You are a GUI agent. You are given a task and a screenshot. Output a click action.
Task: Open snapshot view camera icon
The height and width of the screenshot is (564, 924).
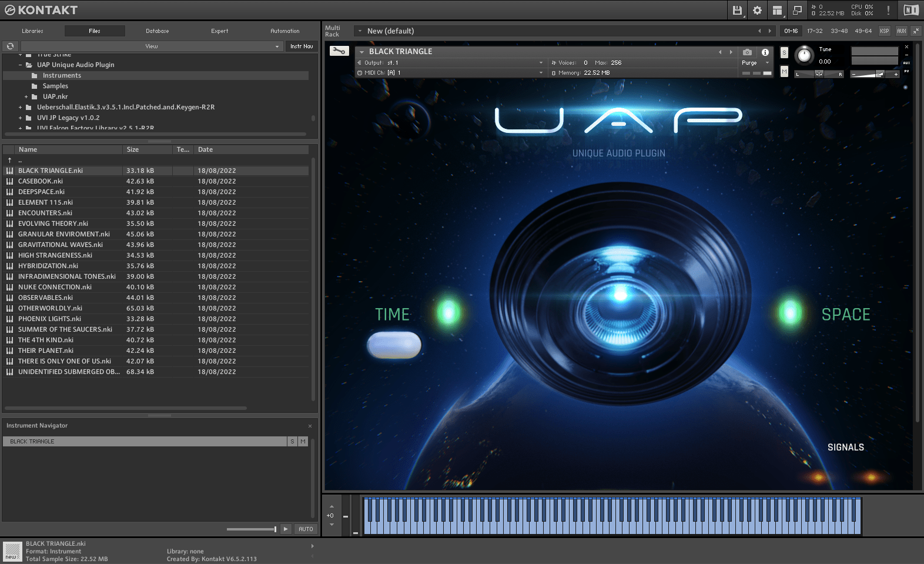[x=747, y=52]
